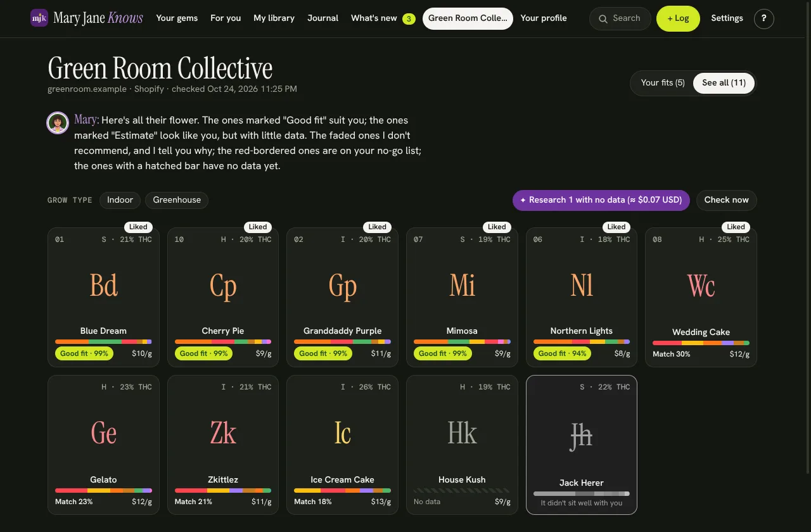Click the Blue Dream terpene color bar

coord(103,342)
